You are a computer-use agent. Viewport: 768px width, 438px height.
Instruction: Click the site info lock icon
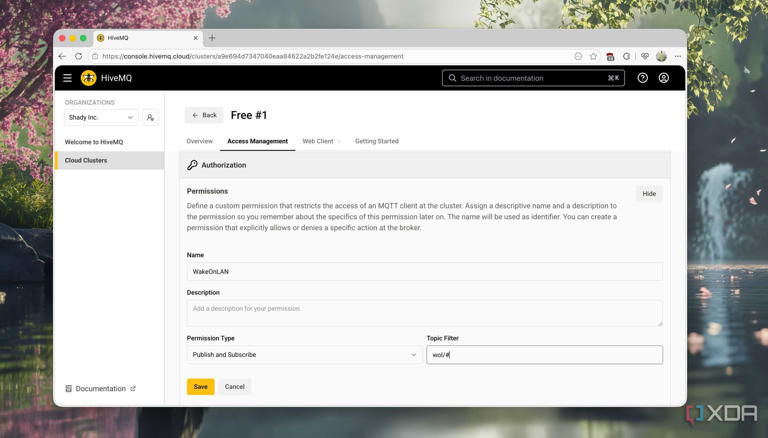(95, 56)
